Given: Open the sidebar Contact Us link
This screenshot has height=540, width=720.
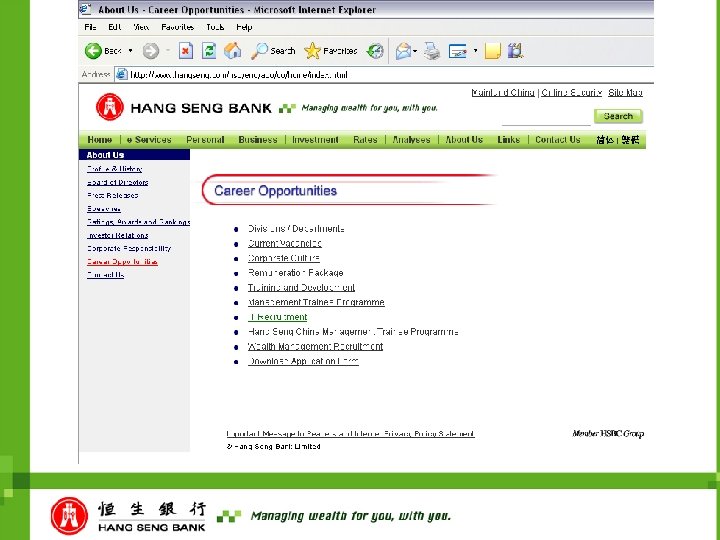Looking at the screenshot, I should (x=106, y=275).
